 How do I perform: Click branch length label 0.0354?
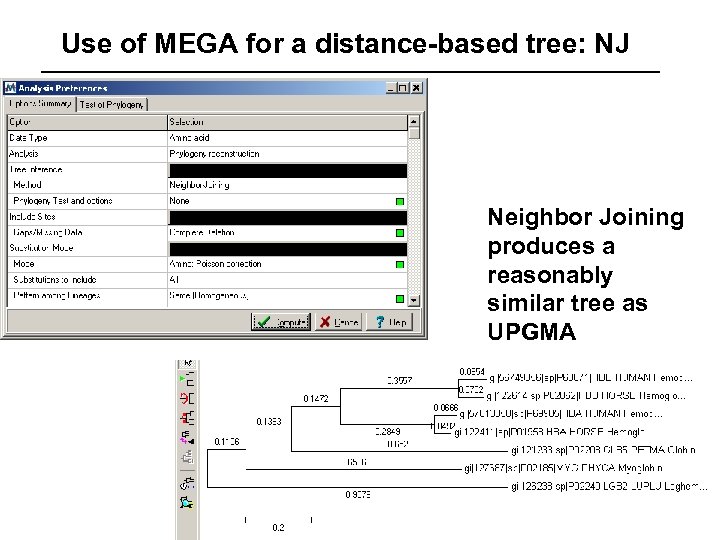point(472,371)
